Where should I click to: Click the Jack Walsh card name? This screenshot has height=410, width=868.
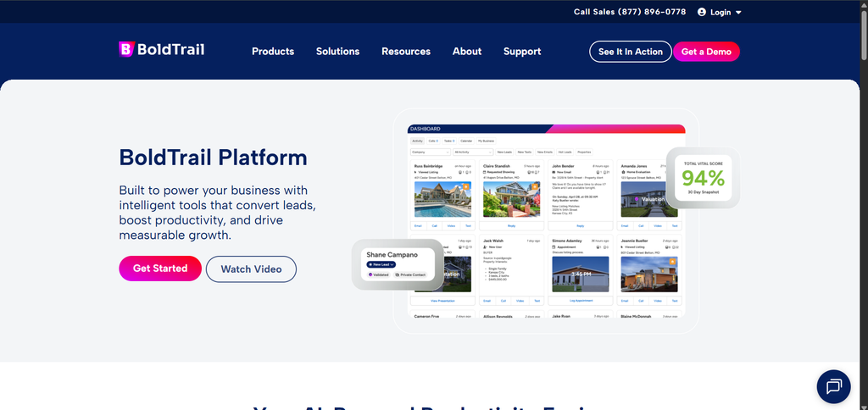[493, 241]
